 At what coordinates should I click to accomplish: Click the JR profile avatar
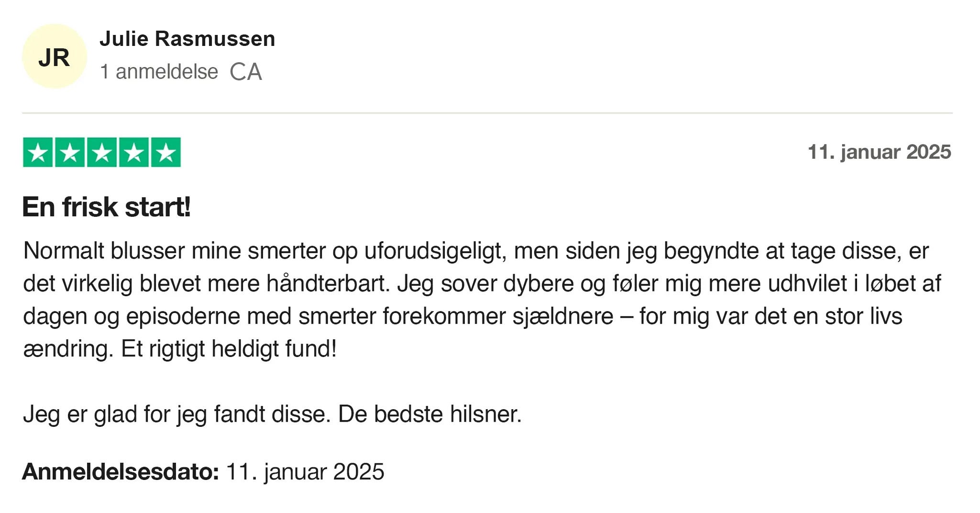tap(55, 56)
